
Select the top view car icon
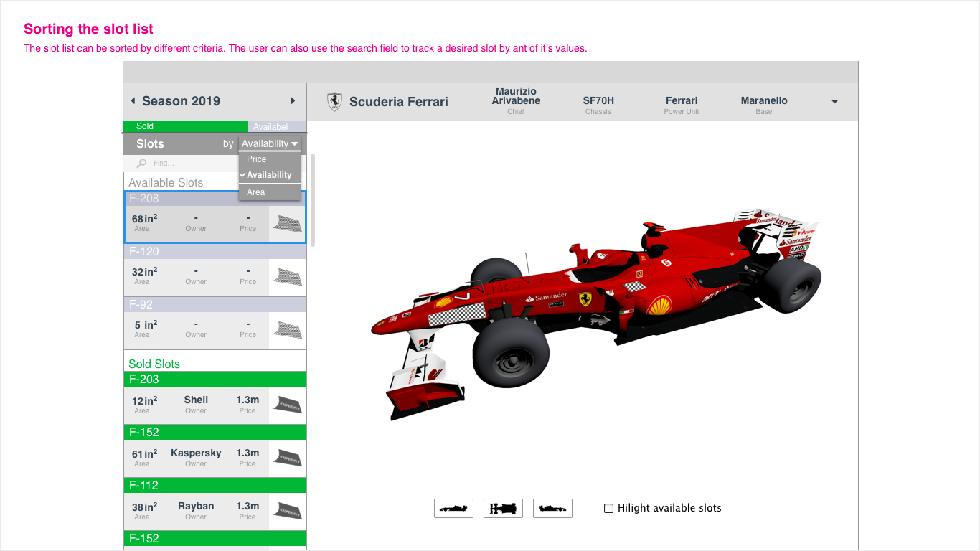[503, 508]
